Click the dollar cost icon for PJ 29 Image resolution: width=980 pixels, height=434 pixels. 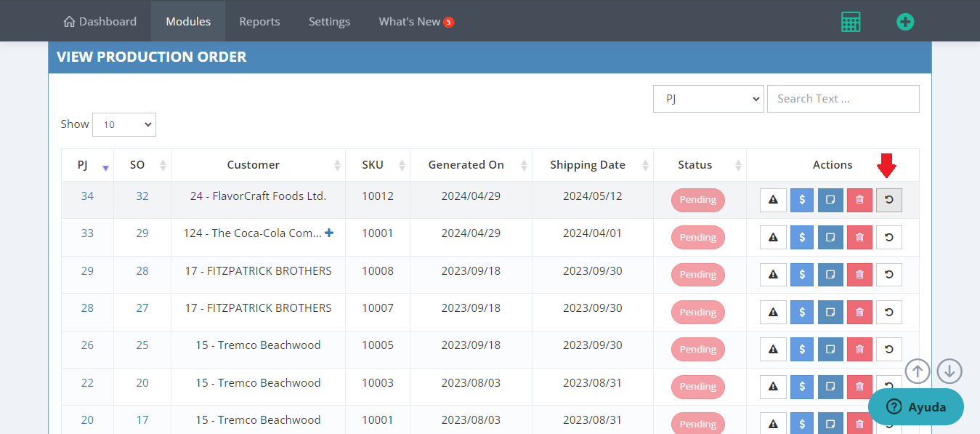tap(802, 275)
